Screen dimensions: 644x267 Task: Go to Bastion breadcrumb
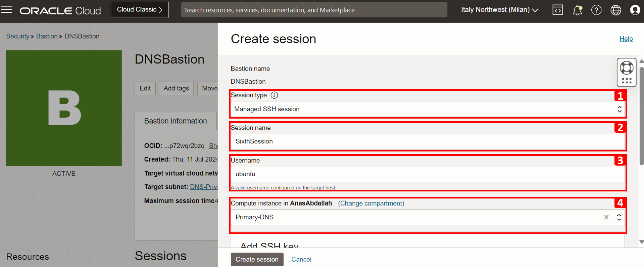click(x=47, y=36)
